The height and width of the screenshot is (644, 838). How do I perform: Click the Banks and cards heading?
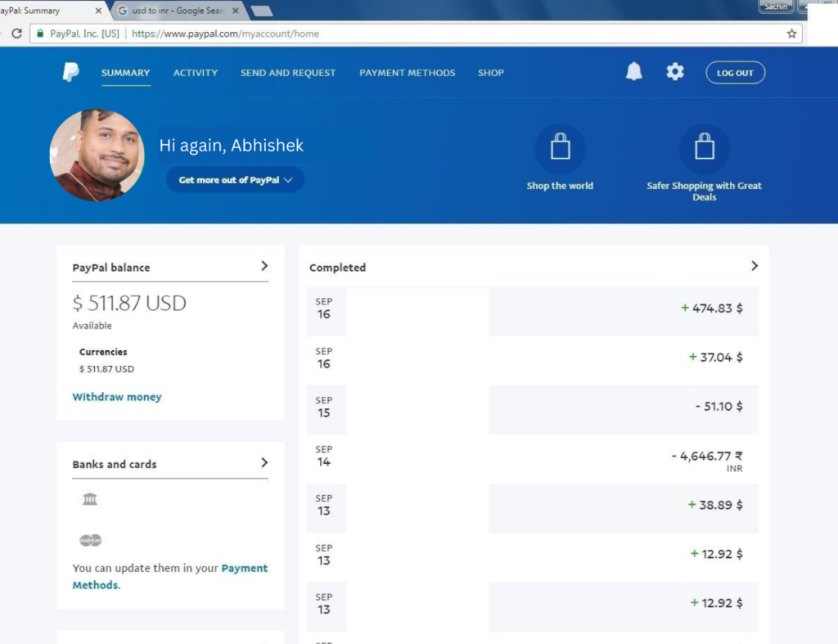point(115,464)
